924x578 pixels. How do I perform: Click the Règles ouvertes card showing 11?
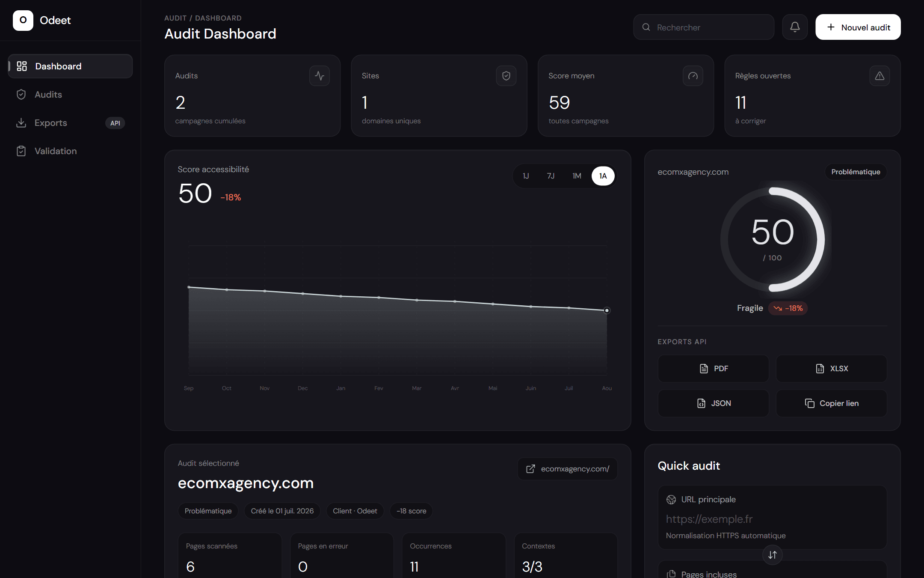(812, 96)
